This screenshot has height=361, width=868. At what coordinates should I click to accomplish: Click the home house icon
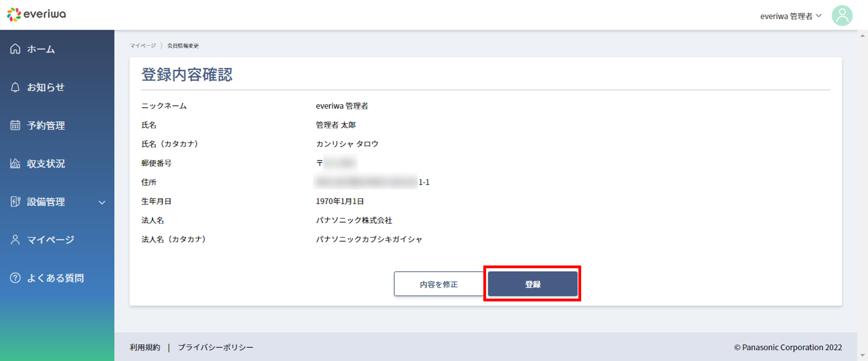(x=15, y=49)
